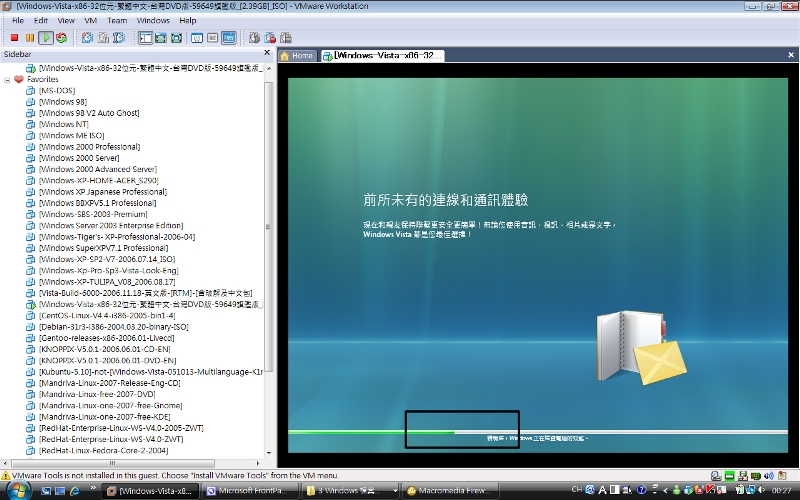Select [MS-DOS] in the sidebar

57,90
